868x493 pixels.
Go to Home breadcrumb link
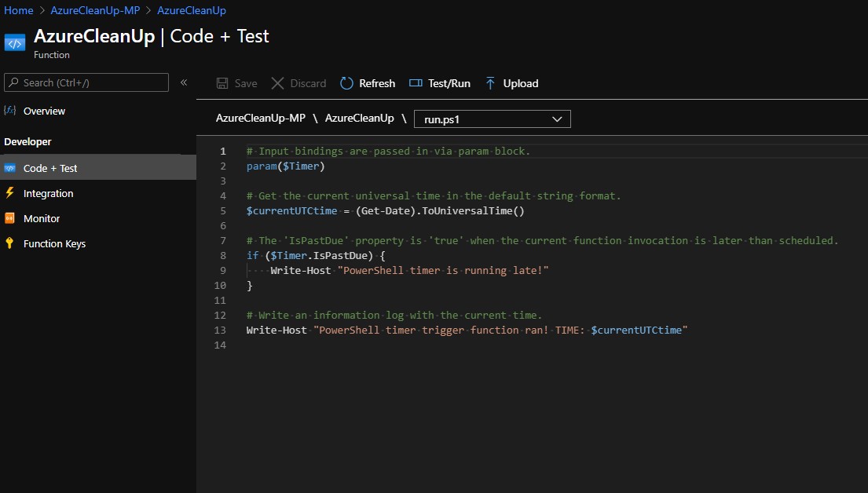[x=19, y=10]
